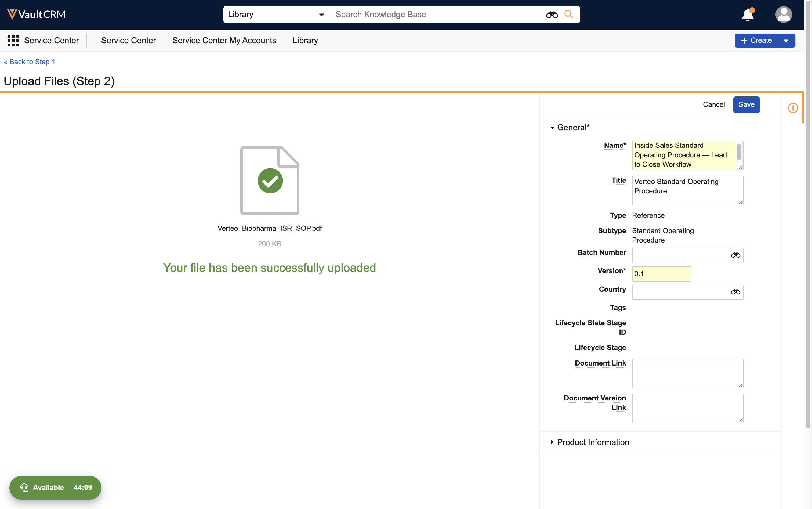
Task: Open the Library search scope dropdown
Action: [277, 15]
